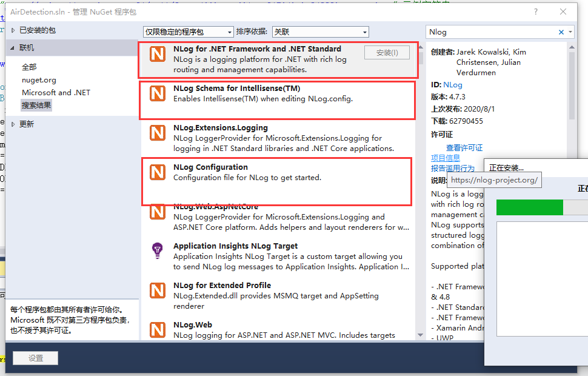
Task: Select the NLog.Extensions.Logging package title
Action: pyautogui.click(x=221, y=127)
